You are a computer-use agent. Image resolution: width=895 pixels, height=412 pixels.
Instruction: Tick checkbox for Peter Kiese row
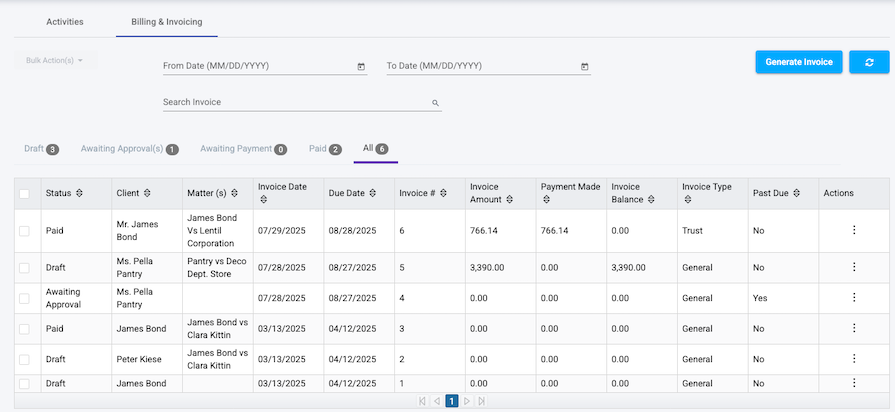[x=24, y=360]
